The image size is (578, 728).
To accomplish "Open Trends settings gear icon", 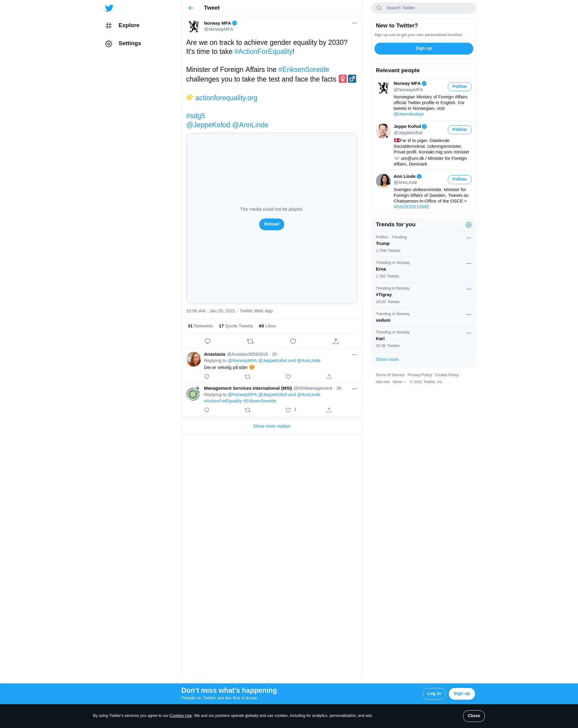I will 468,225.
